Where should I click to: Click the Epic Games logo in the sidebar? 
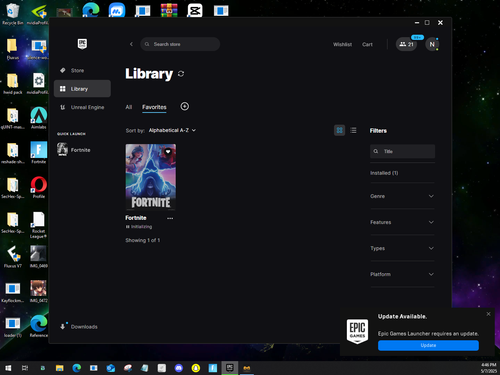tap(82, 44)
